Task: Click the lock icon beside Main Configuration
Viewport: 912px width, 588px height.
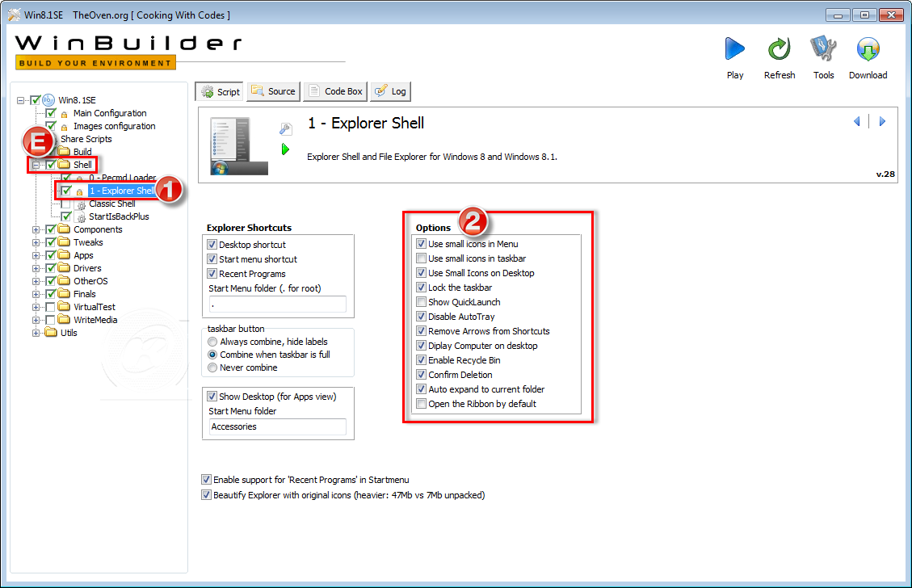Action: 65,114
